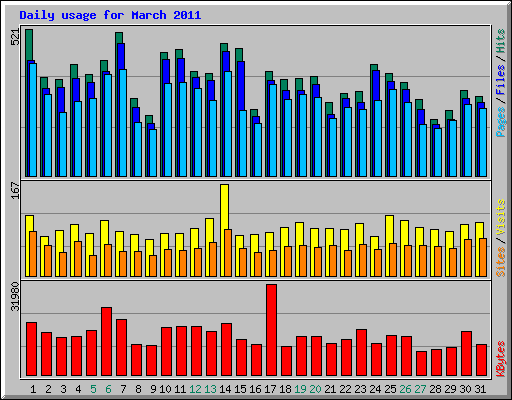Image resolution: width=512 pixels, height=400 pixels.
Task: Click the dark blue files bar for day 24
Action: point(377,85)
